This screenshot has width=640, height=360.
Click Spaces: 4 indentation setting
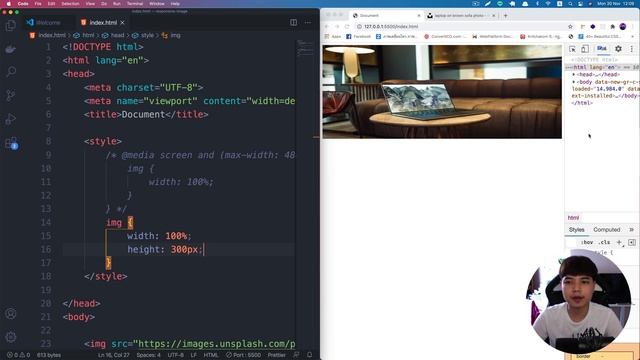click(x=149, y=355)
